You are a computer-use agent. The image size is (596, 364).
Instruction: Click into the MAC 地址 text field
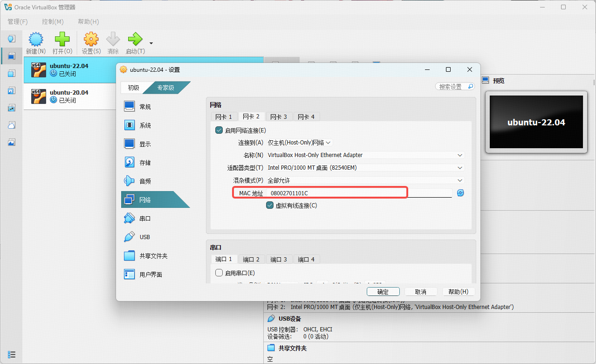click(x=359, y=193)
